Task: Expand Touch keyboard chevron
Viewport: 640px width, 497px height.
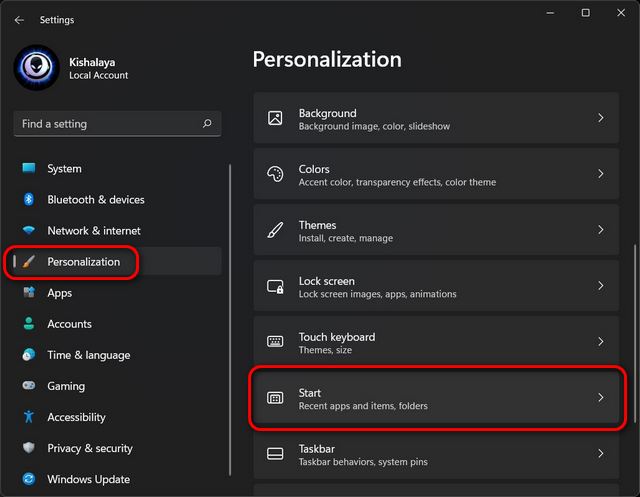Action: [x=600, y=342]
